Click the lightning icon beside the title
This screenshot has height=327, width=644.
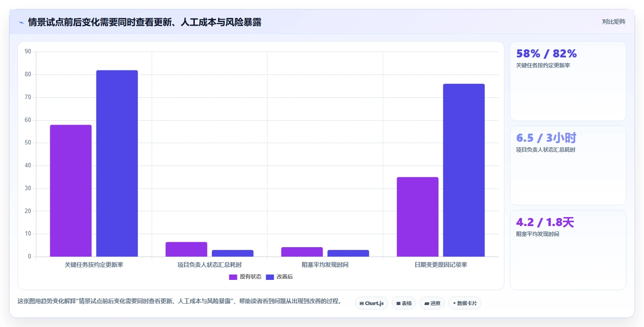pos(21,22)
